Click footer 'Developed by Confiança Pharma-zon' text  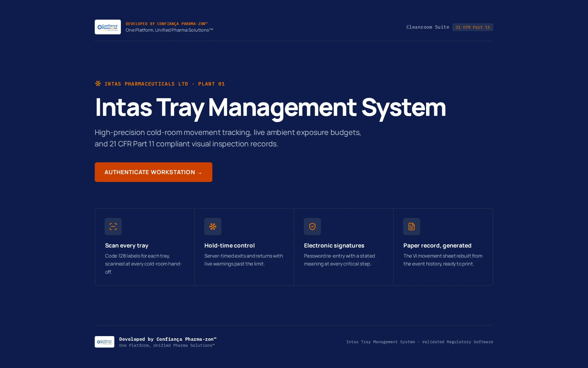click(168, 339)
